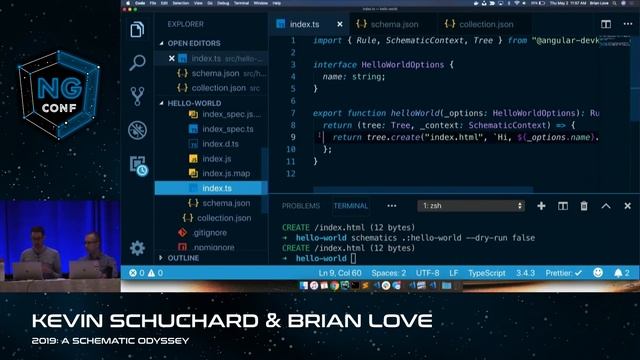
Task: Maximize the panel with the up chevron
Action: click(x=606, y=206)
